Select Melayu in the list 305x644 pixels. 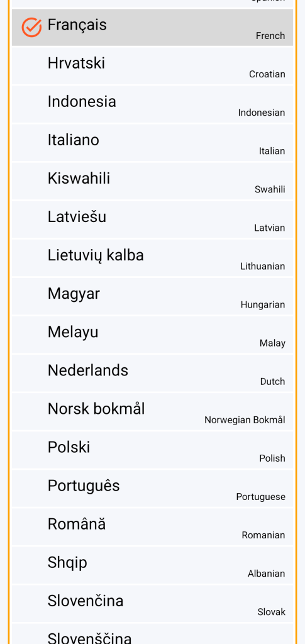(x=152, y=335)
